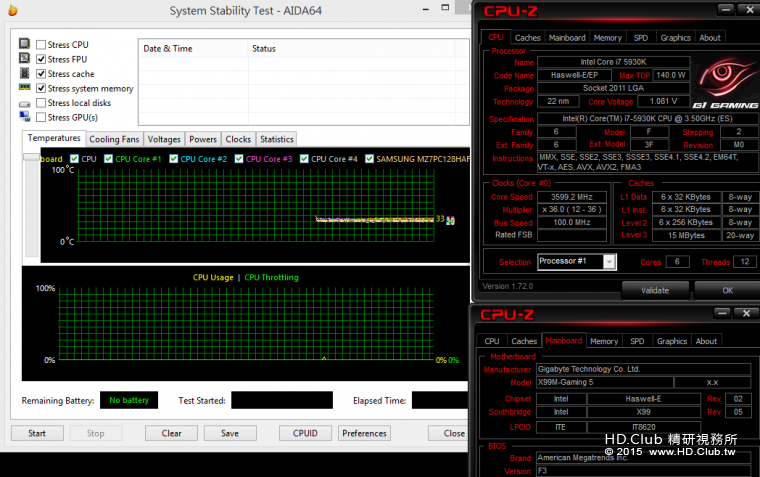The width and height of the screenshot is (760, 477).
Task: Click the X99M-Gaming 5 model field
Action: point(604,382)
